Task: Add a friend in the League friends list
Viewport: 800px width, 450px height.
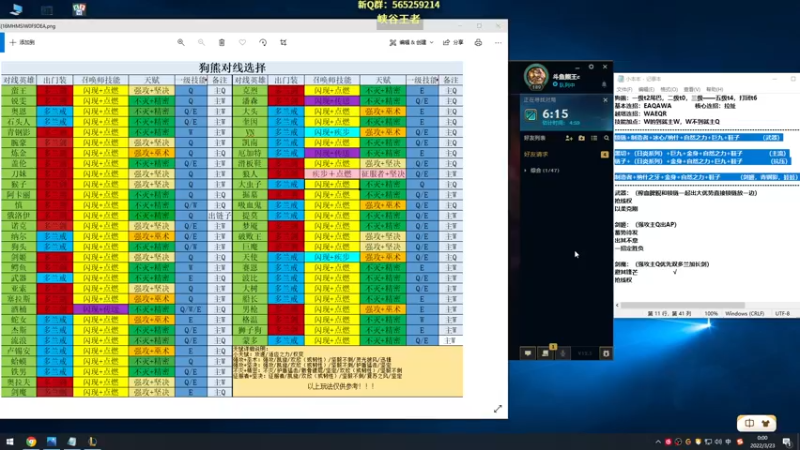Action: click(x=569, y=138)
